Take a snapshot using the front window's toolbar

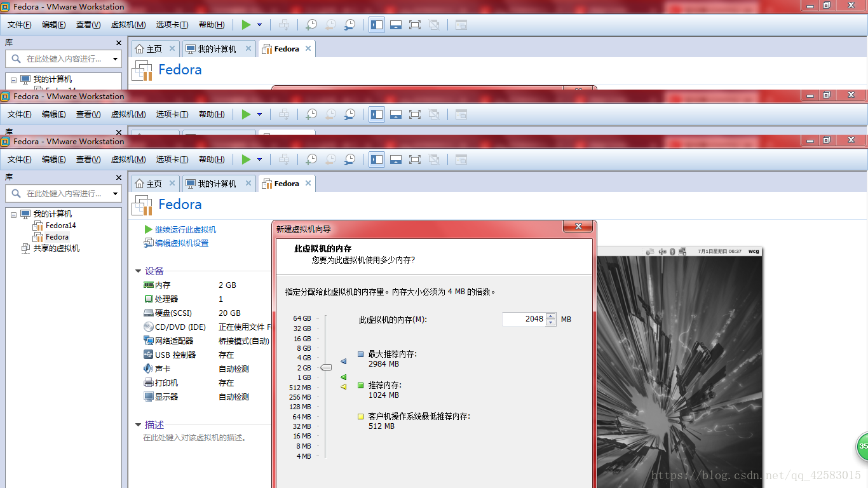tap(311, 159)
